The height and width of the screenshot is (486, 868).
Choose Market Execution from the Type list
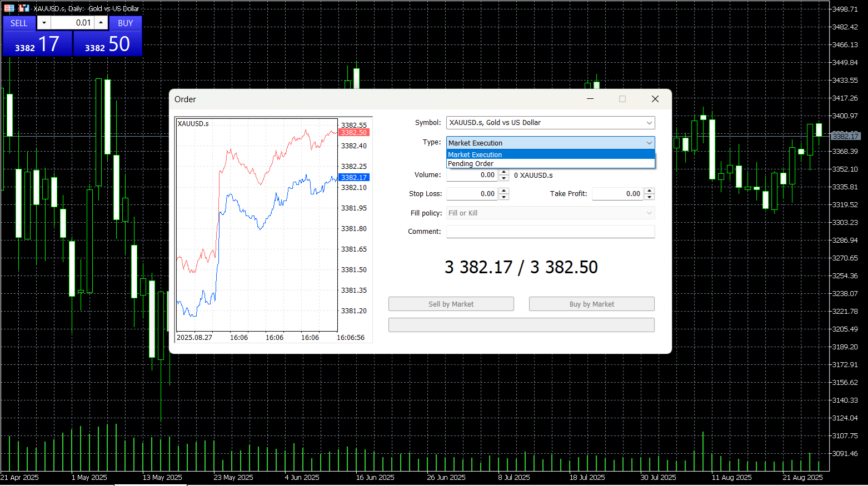pos(551,154)
